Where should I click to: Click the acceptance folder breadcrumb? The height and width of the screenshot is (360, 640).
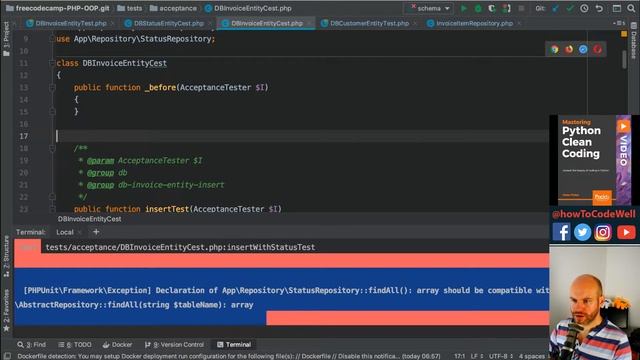(173, 8)
